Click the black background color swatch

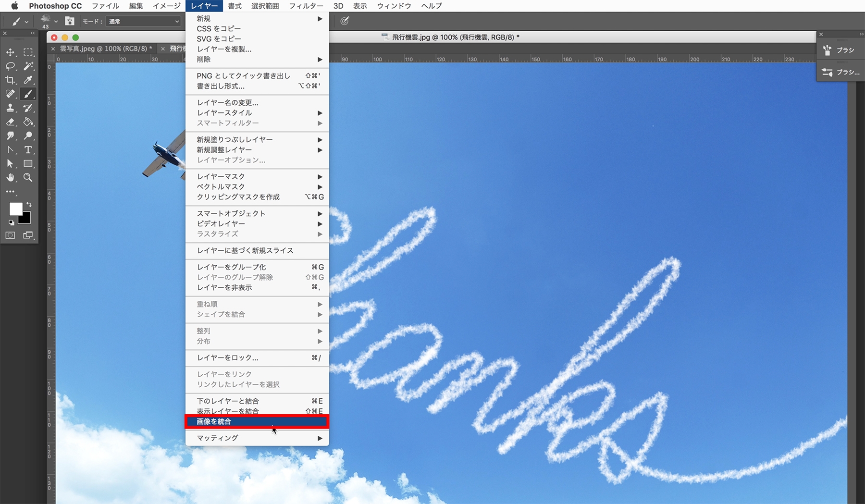click(x=26, y=219)
